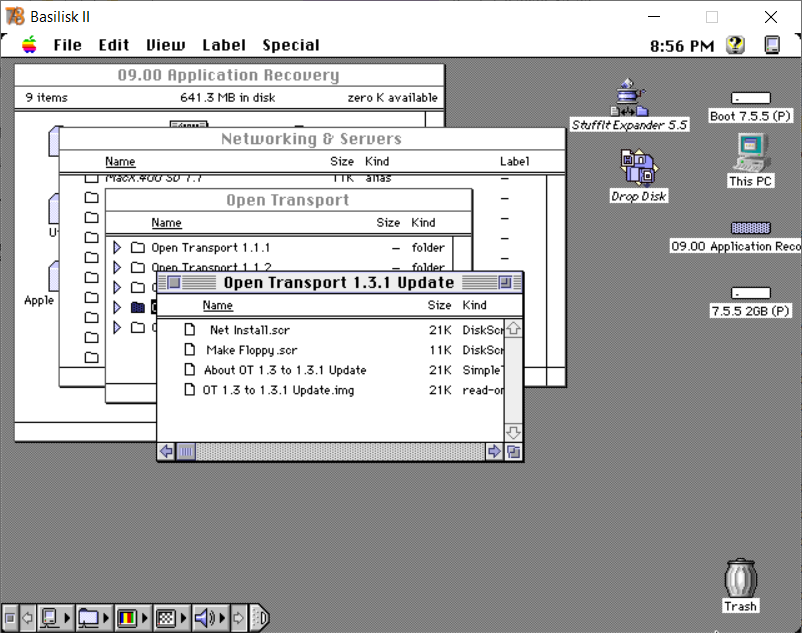
Task: Expand the Open Transport 1.1.2 folder triangle
Action: click(x=117, y=267)
